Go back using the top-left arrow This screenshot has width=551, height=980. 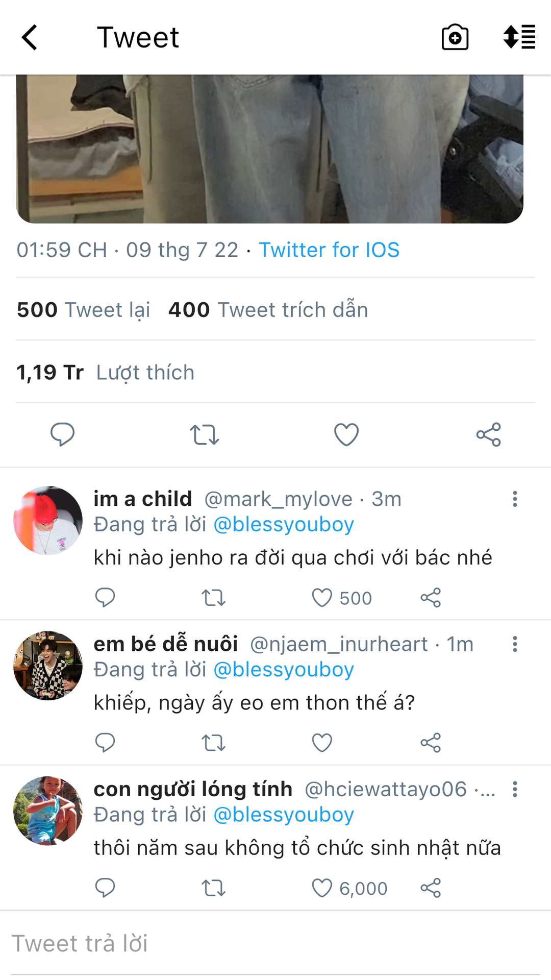pyautogui.click(x=30, y=38)
